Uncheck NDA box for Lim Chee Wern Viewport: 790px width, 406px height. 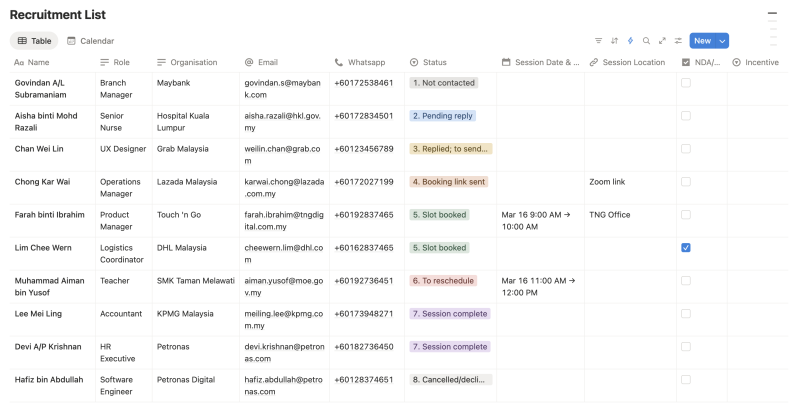point(686,247)
